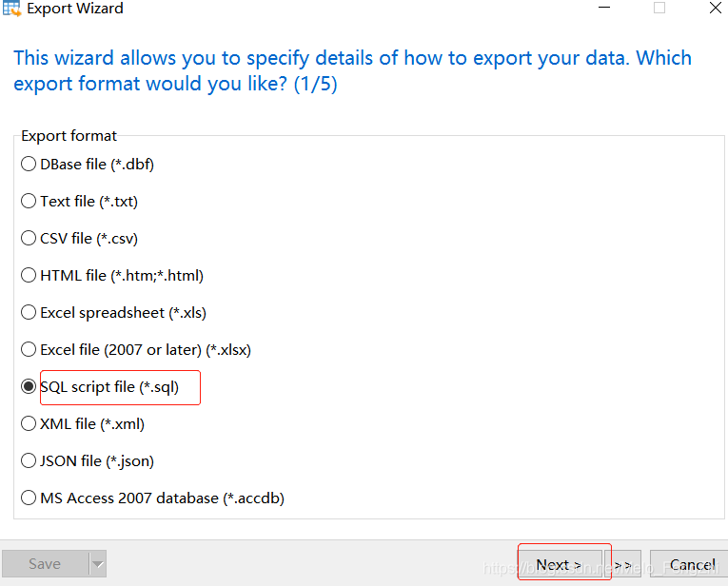
Task: Go to next step with Next >
Action: pos(561,564)
